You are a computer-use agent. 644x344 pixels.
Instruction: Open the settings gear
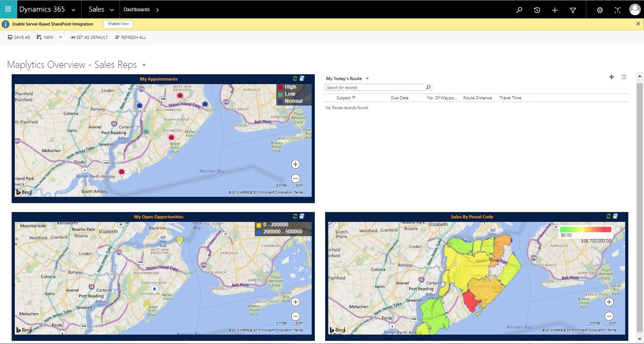[600, 10]
